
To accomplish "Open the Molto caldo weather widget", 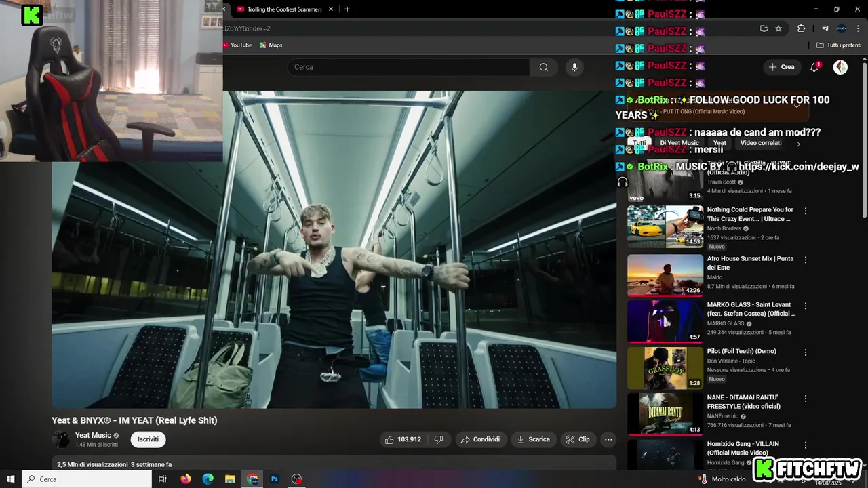I will (x=722, y=479).
